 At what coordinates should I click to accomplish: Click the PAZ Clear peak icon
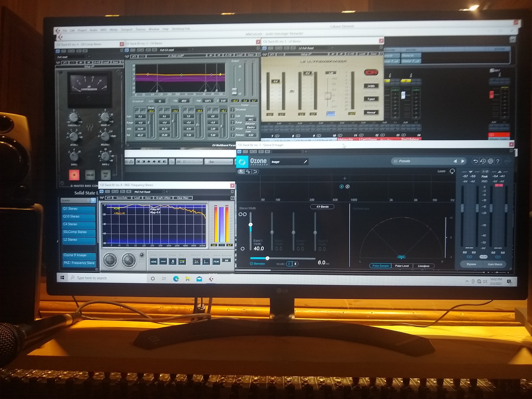coord(206,262)
